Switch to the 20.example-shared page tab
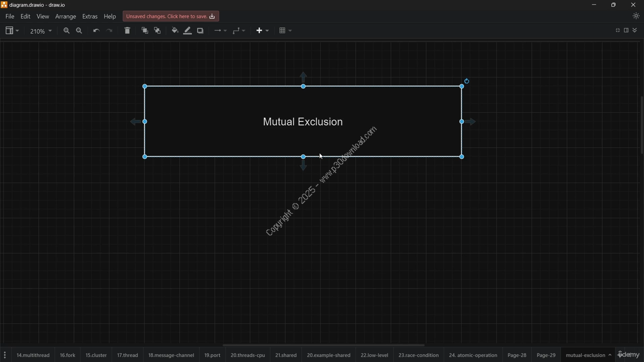Viewport: 644px width, 362px height. pyautogui.click(x=329, y=355)
